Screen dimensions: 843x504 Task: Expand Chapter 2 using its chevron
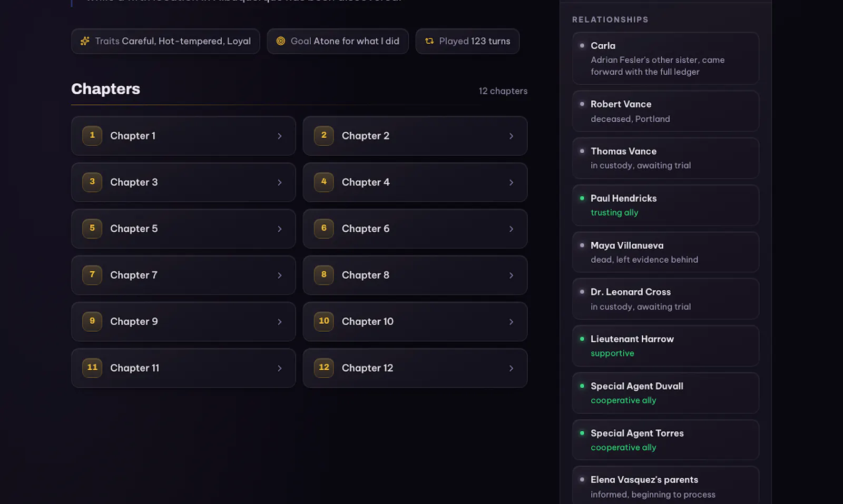coord(511,136)
